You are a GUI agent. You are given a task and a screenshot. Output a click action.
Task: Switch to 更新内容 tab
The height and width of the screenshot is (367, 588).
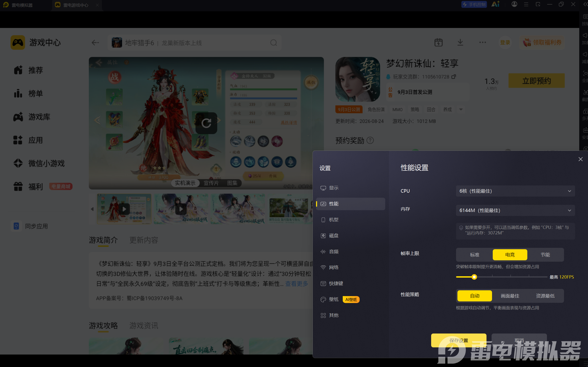point(143,240)
